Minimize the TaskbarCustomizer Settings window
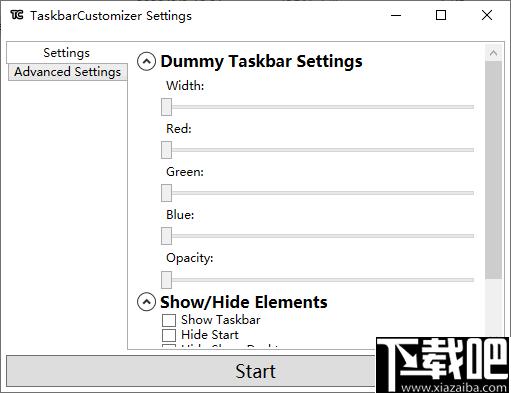511x393 pixels. (x=396, y=15)
